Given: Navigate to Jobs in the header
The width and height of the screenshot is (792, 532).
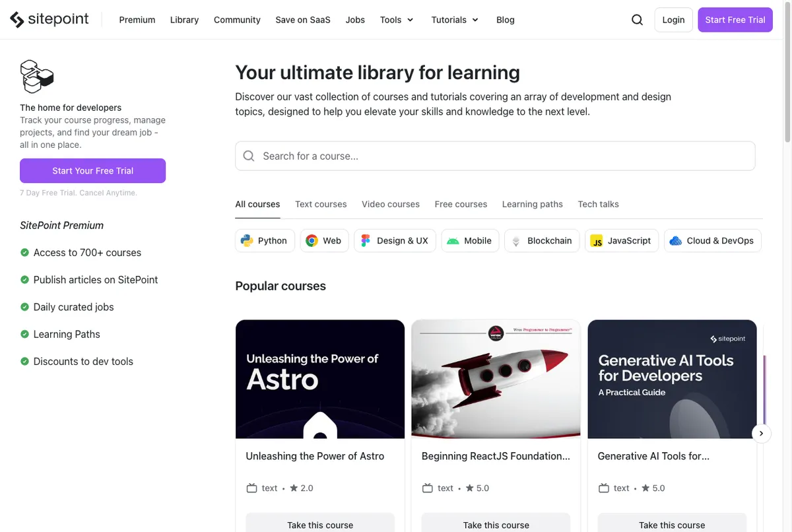Looking at the screenshot, I should 355,20.
